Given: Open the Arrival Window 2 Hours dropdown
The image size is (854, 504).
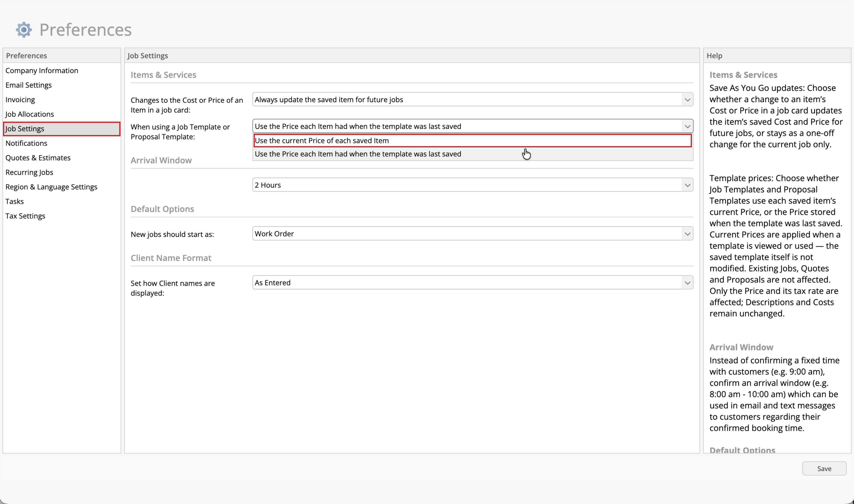Looking at the screenshot, I should [x=473, y=185].
